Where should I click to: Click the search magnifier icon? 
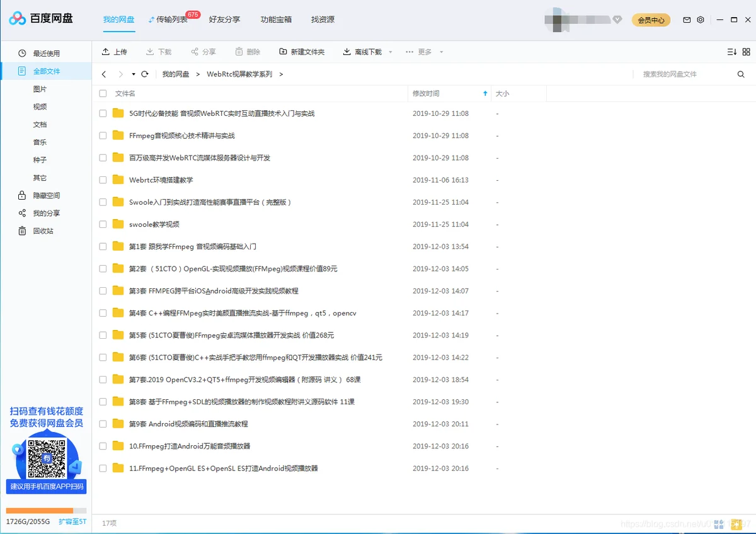741,74
